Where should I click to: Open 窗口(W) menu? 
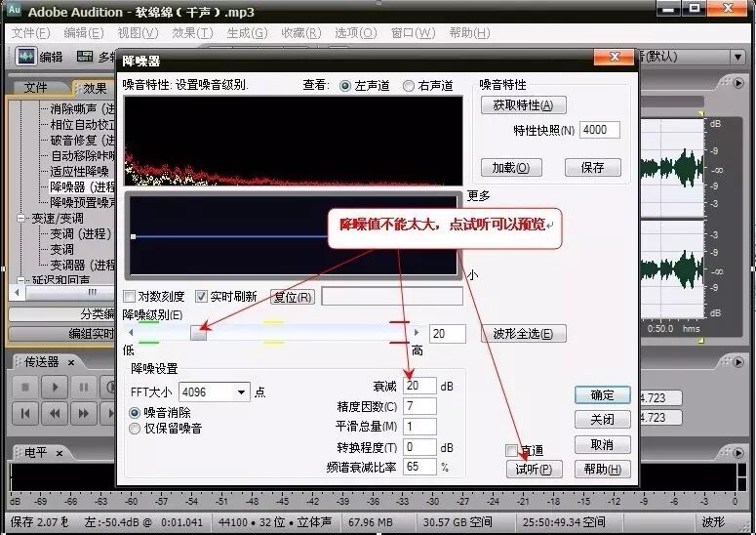click(414, 33)
